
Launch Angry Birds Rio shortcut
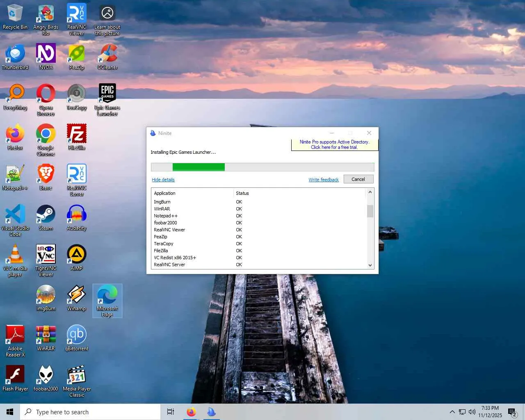pyautogui.click(x=46, y=20)
